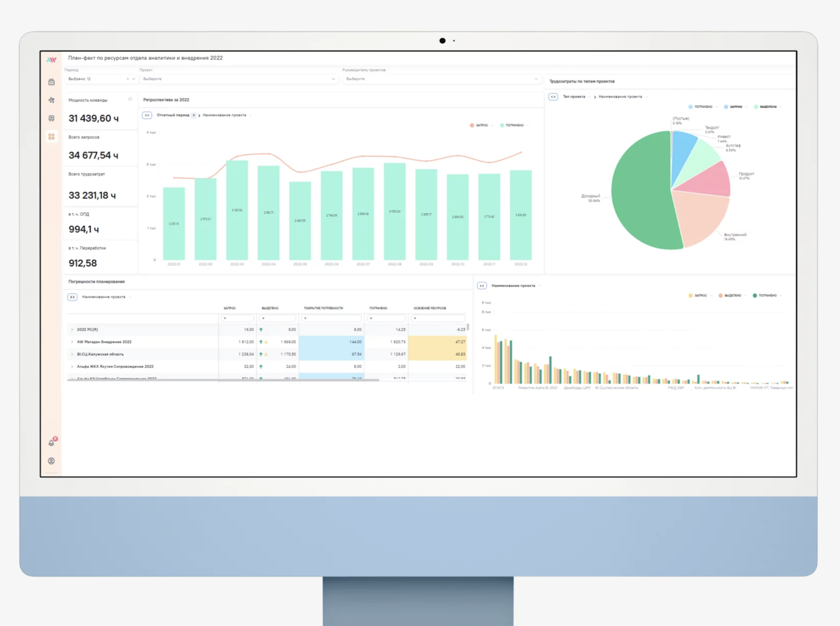Viewport: 840px width, 626px height.
Task: Expand BI.СЦ.Калужская область row
Action: pyautogui.click(x=72, y=354)
